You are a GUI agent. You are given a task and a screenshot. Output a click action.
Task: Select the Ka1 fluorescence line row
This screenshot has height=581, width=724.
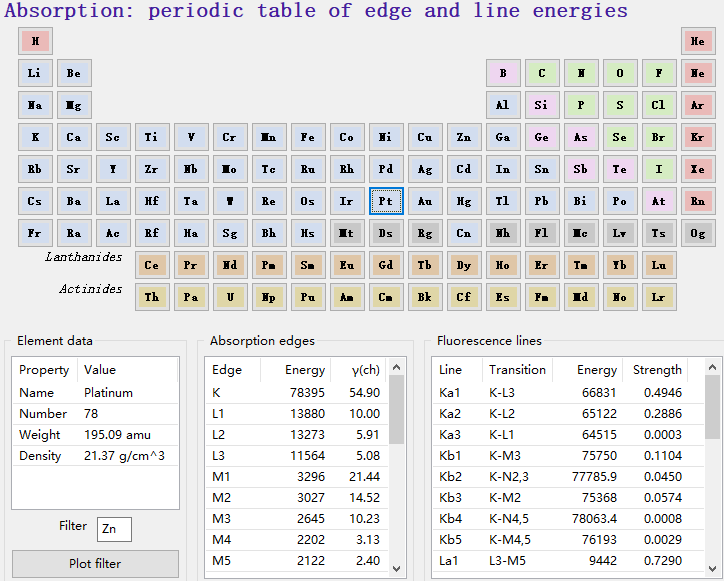tap(568, 393)
